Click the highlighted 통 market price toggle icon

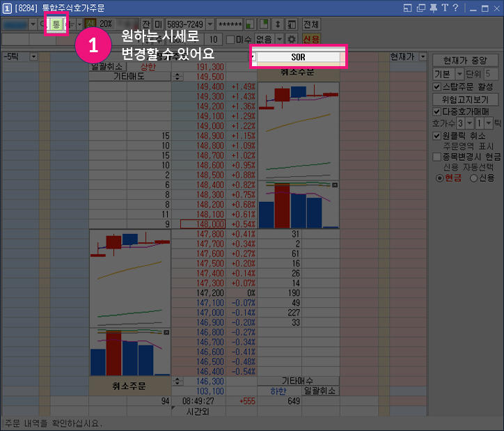[x=56, y=24]
